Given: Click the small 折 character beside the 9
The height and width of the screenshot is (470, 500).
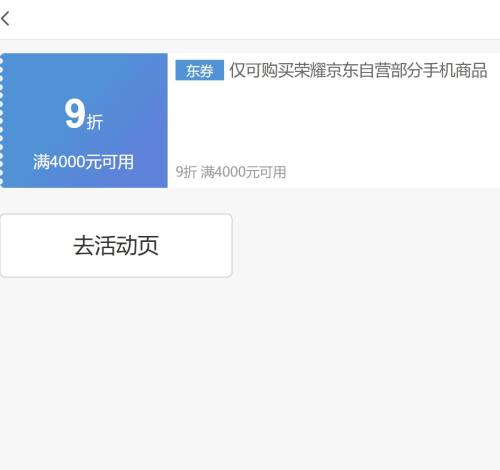Looking at the screenshot, I should pyautogui.click(x=95, y=122).
